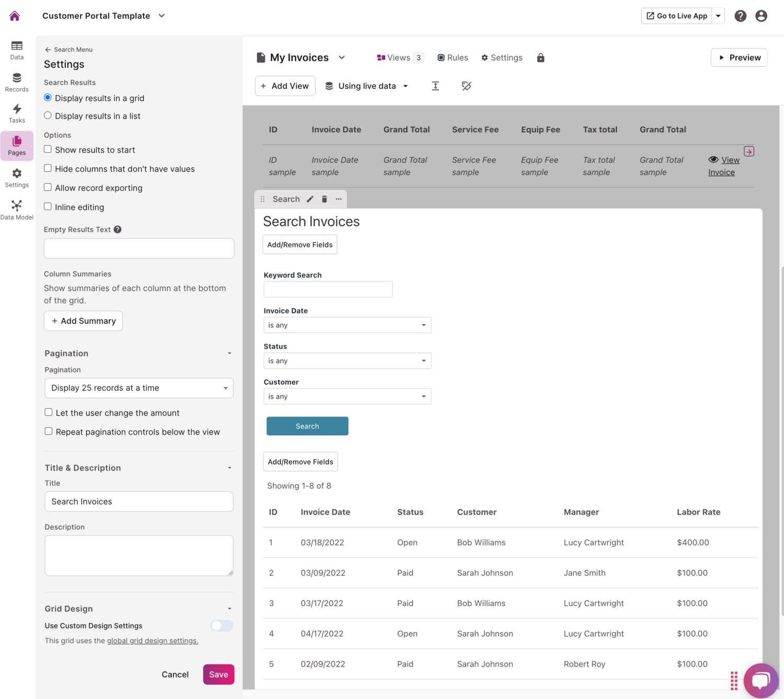784x699 pixels.
Task: Open the Data Model section
Action: [x=17, y=209]
